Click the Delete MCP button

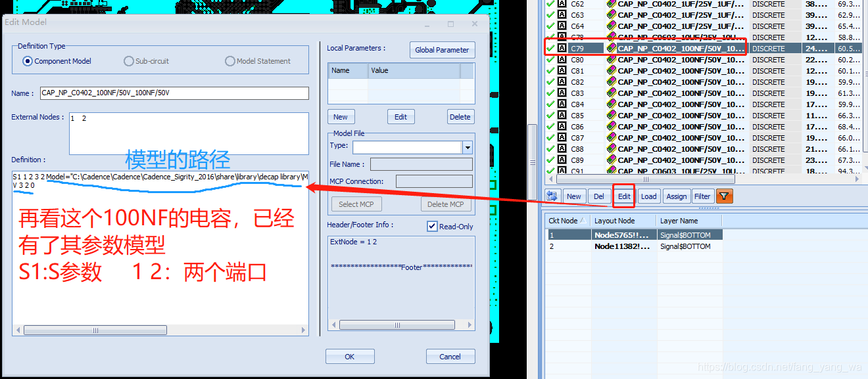click(446, 204)
